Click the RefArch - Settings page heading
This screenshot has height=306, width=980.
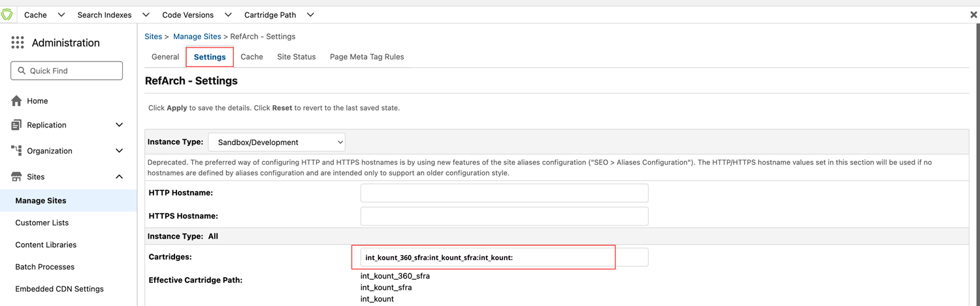191,81
